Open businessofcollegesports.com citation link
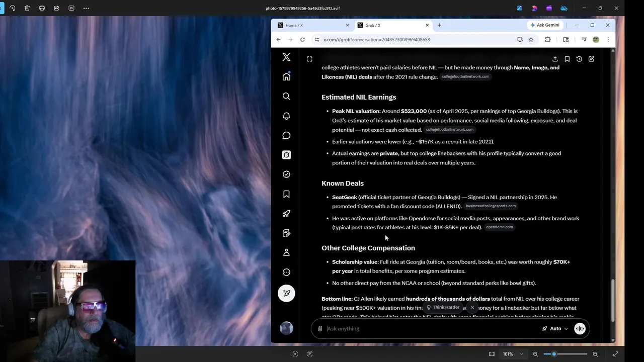 click(x=491, y=206)
